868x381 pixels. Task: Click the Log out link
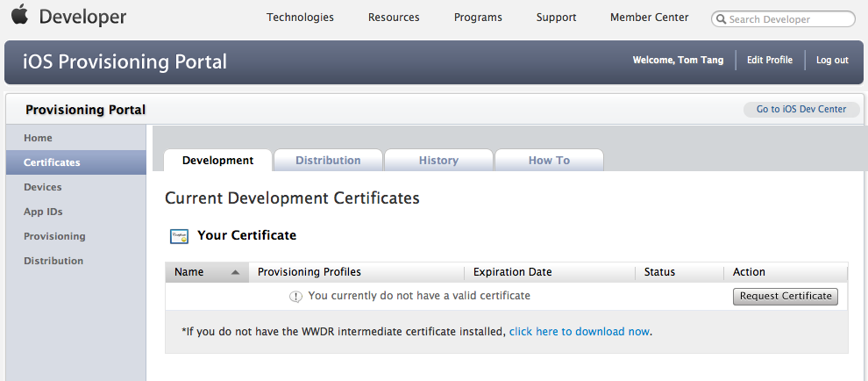click(832, 61)
